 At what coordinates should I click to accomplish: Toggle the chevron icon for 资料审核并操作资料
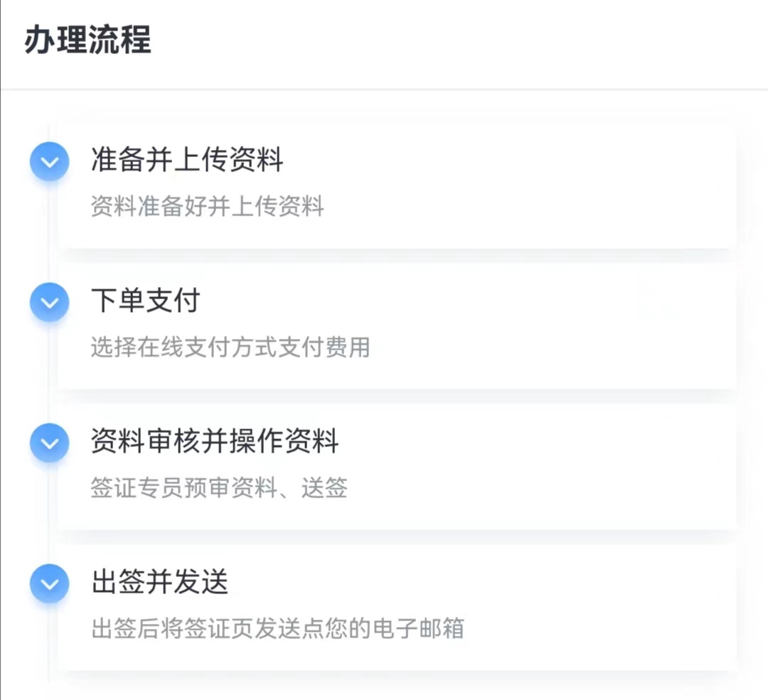(x=50, y=443)
